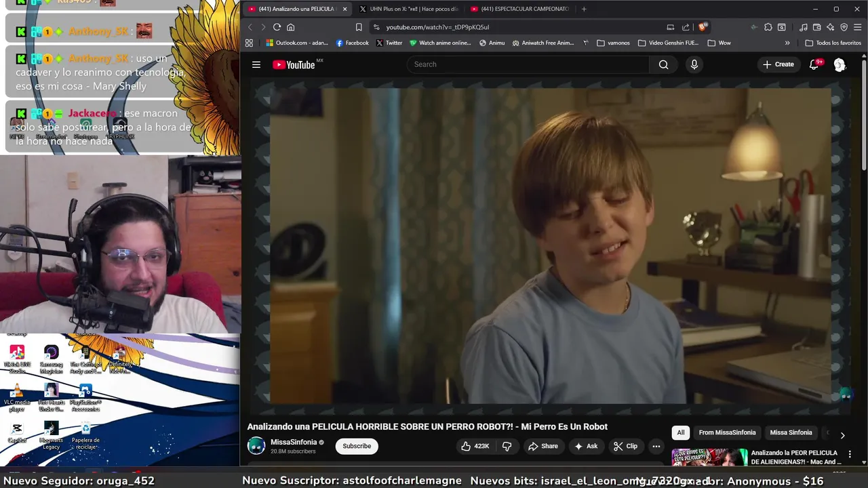The height and width of the screenshot is (488, 868).
Task: Open the music note toolbar icon
Action: click(x=804, y=27)
